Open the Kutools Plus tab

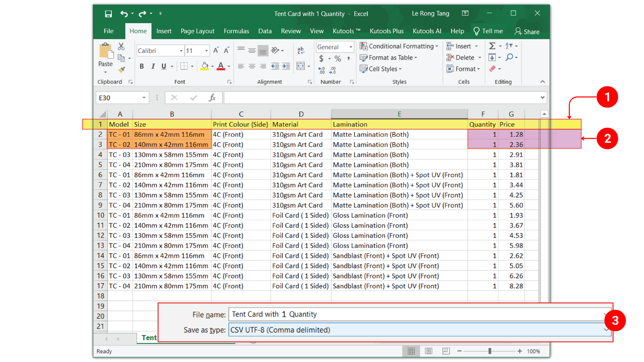tap(386, 31)
